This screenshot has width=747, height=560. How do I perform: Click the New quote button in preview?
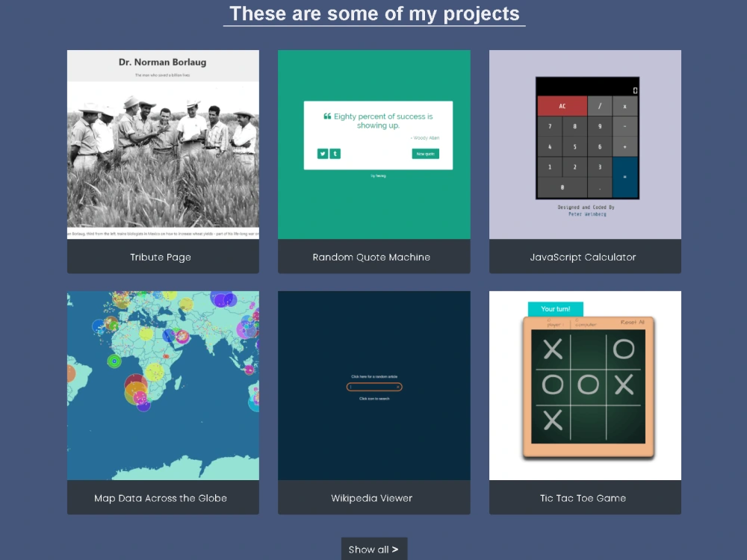(x=426, y=154)
